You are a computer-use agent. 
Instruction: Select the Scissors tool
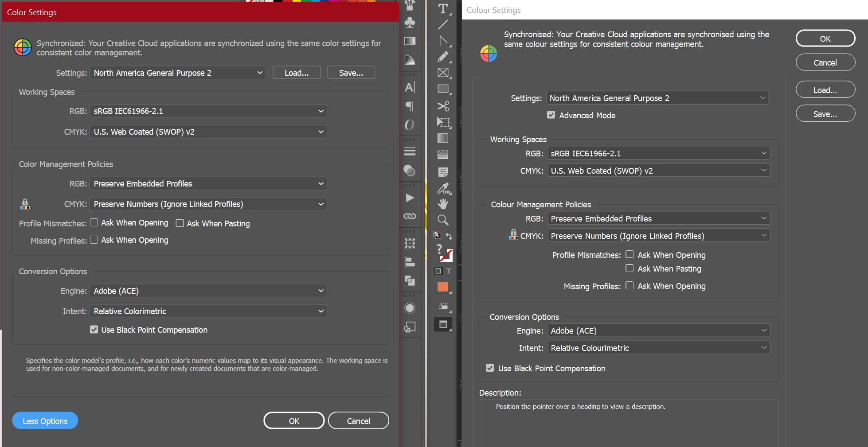coord(443,106)
